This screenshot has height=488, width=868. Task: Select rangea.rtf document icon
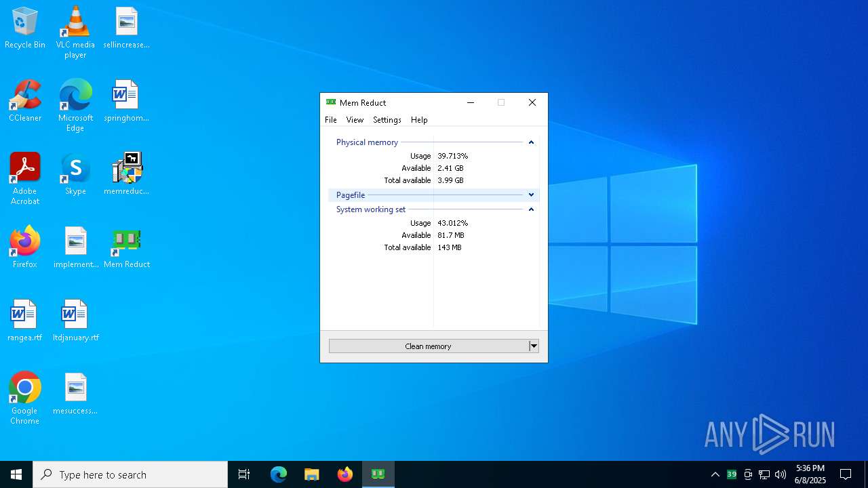pyautogui.click(x=25, y=321)
